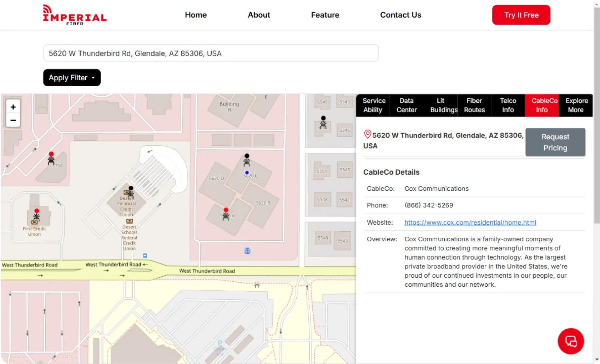Click the red tower marker near 3750
The width and height of the screenshot is (600, 364).
point(51,158)
